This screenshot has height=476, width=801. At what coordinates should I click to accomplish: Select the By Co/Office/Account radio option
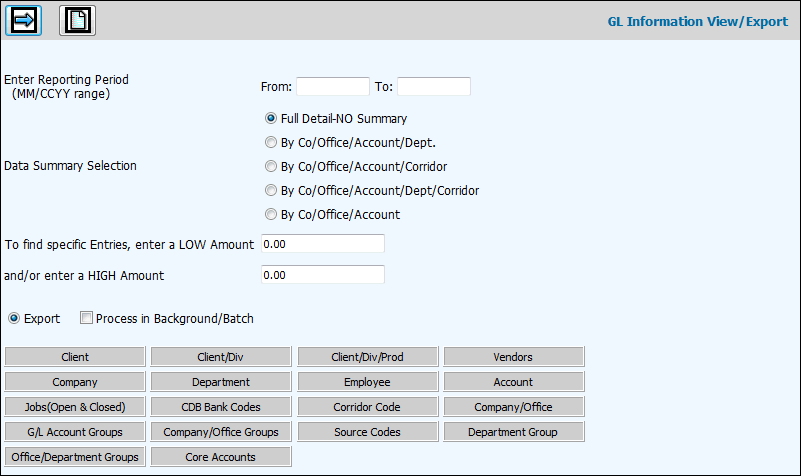tap(271, 214)
